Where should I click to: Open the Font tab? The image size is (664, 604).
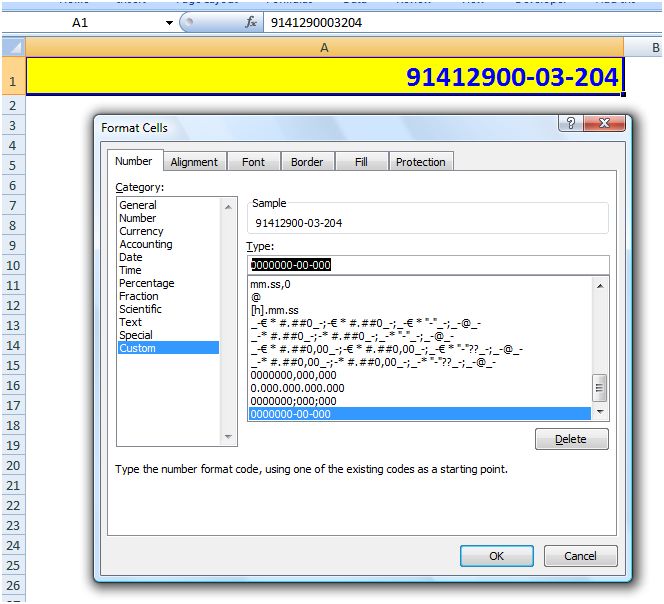(x=253, y=162)
